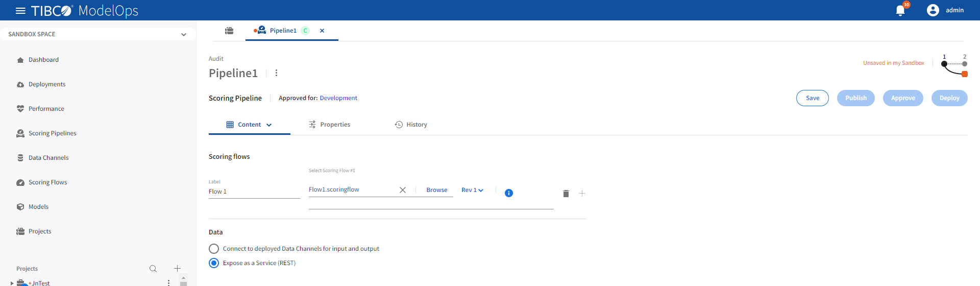Select Connect to deployed Data Channels option
Viewport: 980px width, 286px height.
point(214,249)
